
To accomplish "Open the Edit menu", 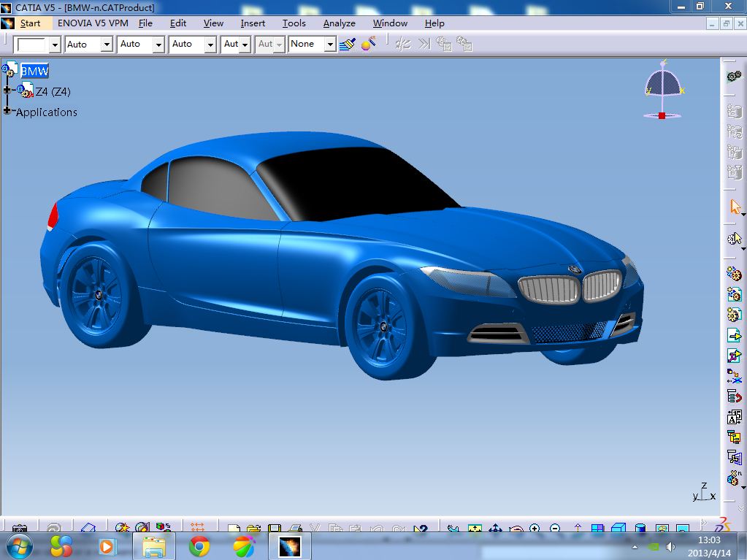I will click(x=178, y=23).
